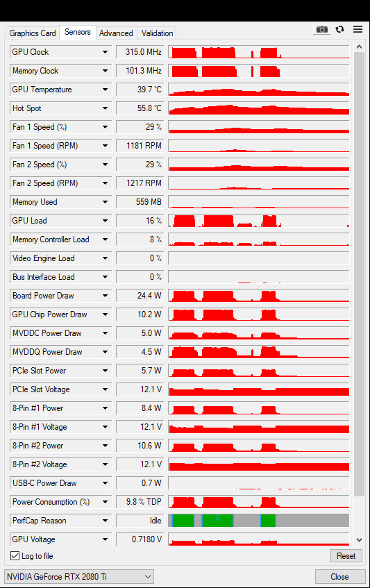
Task: Expand the USB-C Power Draw dropdown
Action: pyautogui.click(x=105, y=483)
